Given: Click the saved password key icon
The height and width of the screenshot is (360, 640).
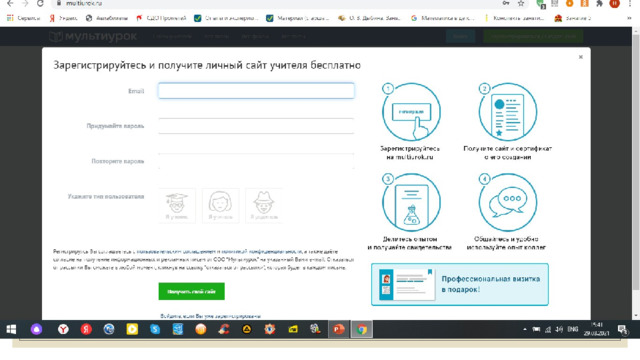Looking at the screenshot, I should click(x=506, y=3).
